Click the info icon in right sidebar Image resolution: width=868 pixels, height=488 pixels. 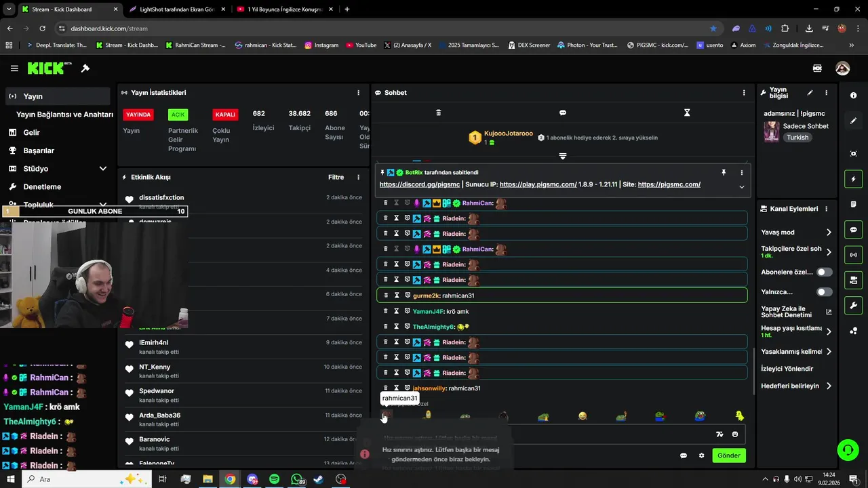pos(853,96)
